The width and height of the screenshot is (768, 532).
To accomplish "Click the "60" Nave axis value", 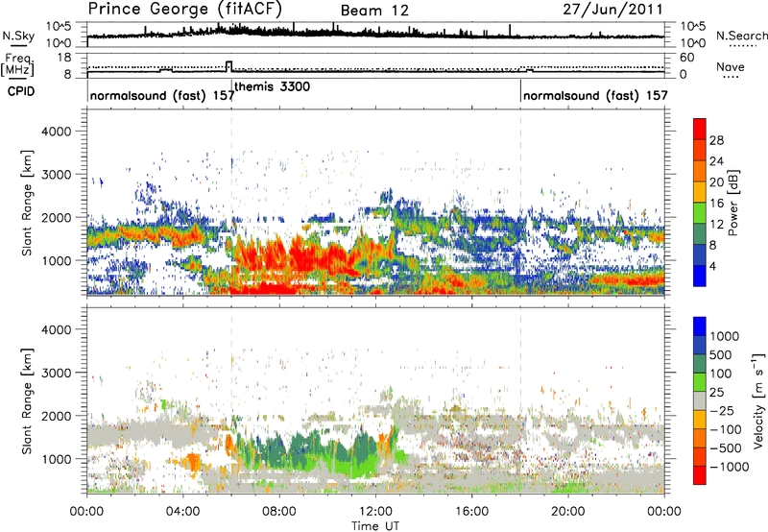I will click(x=686, y=58).
